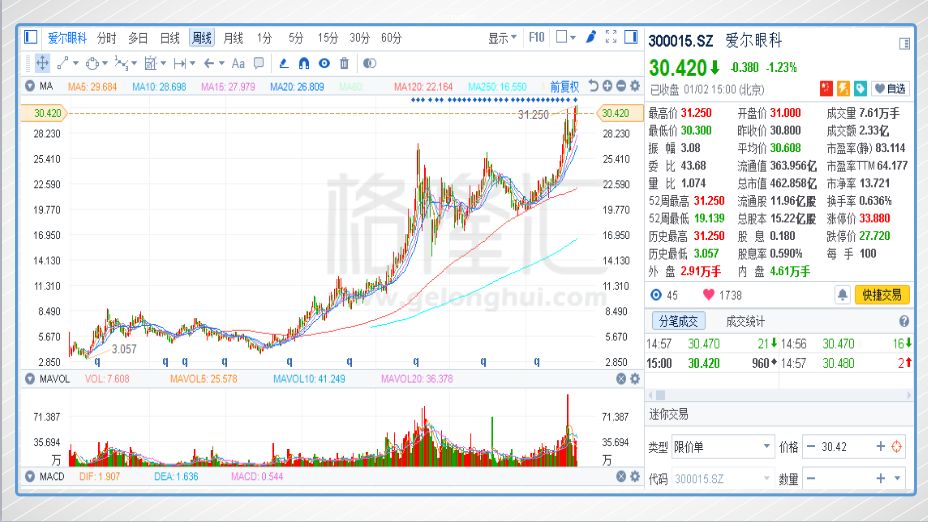
Task: Switch to 日线 daily chart tab
Action: tap(170, 38)
